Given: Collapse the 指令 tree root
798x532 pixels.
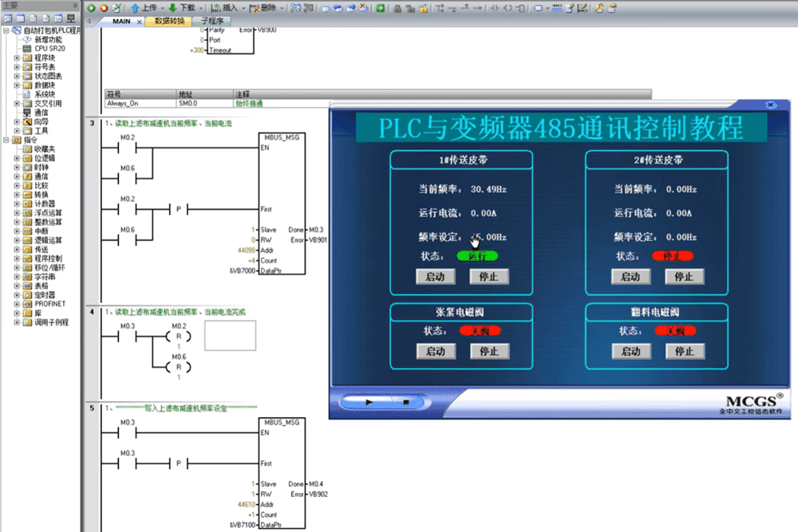Looking at the screenshot, I should tap(6, 140).
